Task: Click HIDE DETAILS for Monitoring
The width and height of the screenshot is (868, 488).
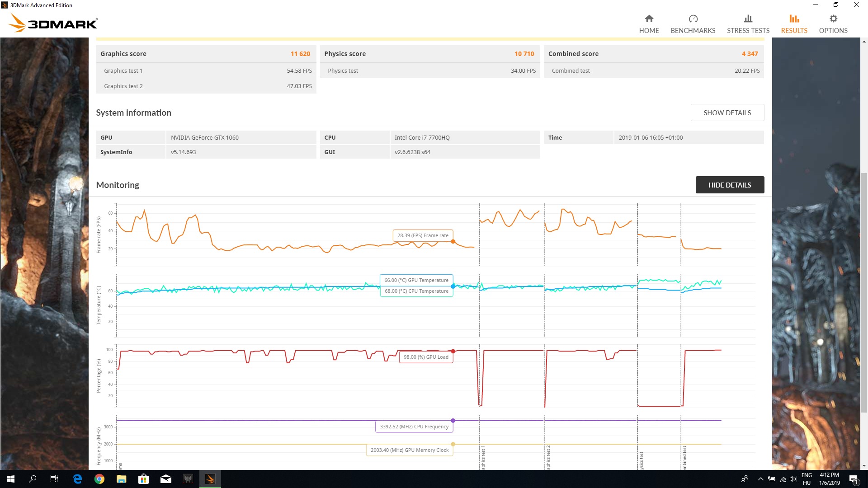Action: pyautogui.click(x=729, y=185)
